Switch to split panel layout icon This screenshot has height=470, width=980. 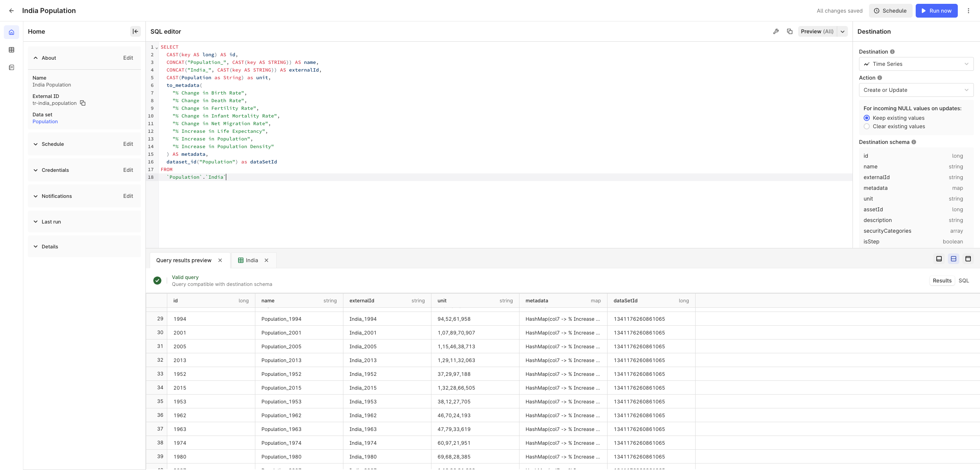pyautogui.click(x=954, y=259)
